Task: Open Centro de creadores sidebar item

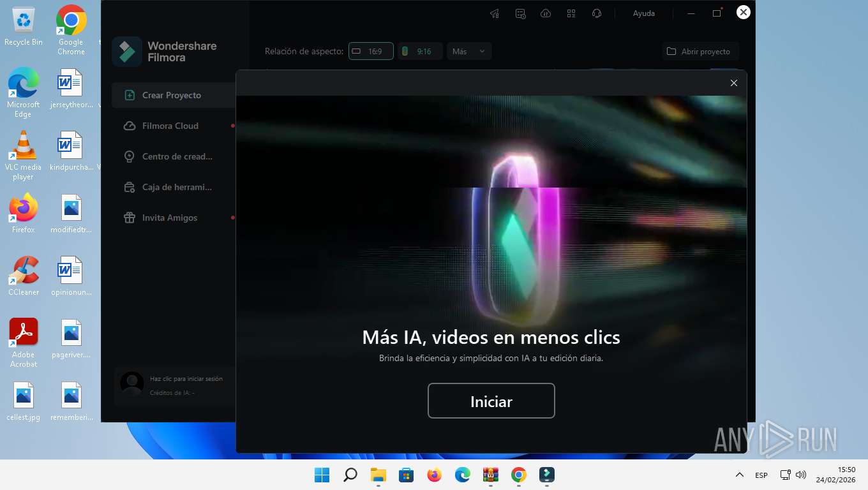Action: [174, 156]
